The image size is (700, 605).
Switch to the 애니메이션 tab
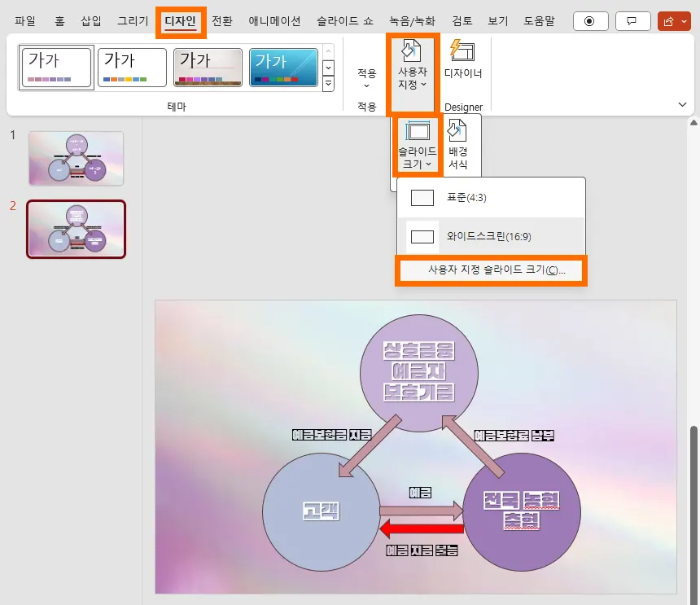click(274, 21)
